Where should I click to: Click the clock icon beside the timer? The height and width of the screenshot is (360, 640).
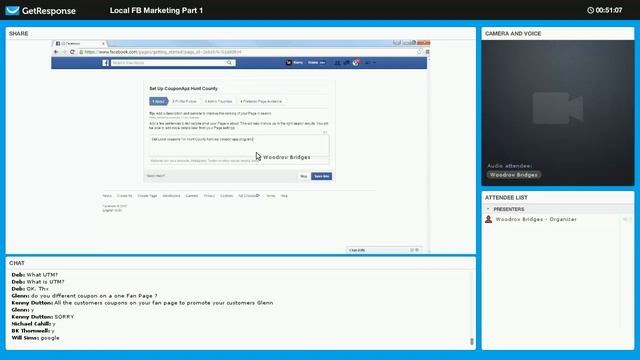point(590,10)
